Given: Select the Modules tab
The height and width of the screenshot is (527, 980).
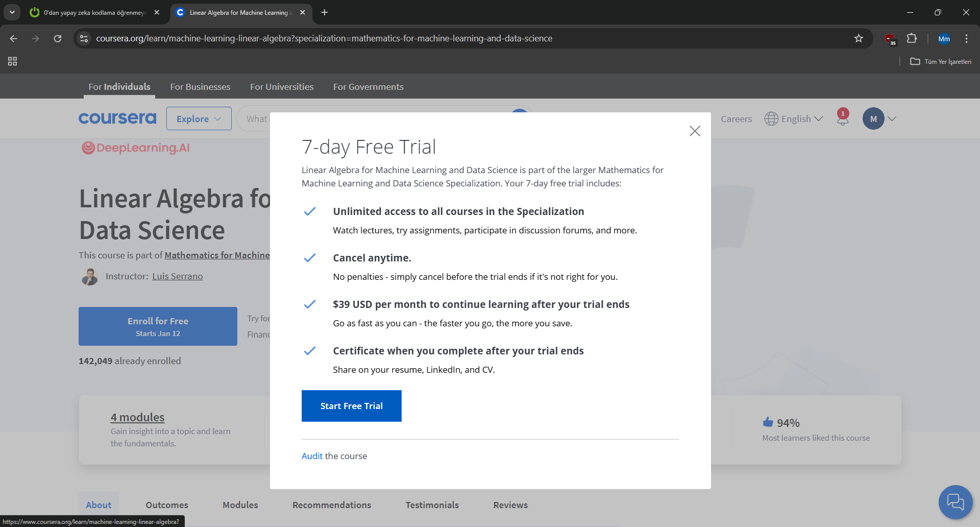Looking at the screenshot, I should (240, 505).
